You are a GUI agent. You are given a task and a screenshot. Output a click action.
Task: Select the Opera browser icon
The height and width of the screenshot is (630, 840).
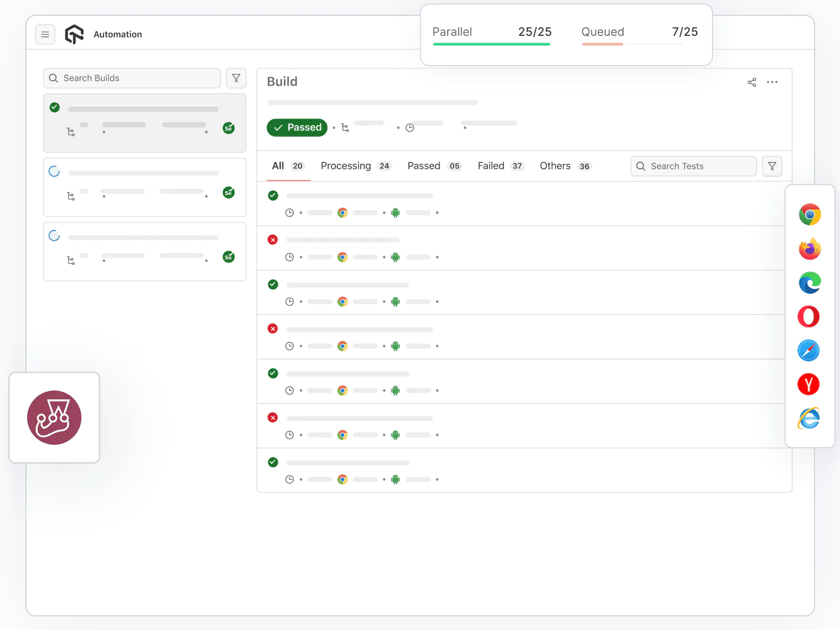click(x=808, y=316)
